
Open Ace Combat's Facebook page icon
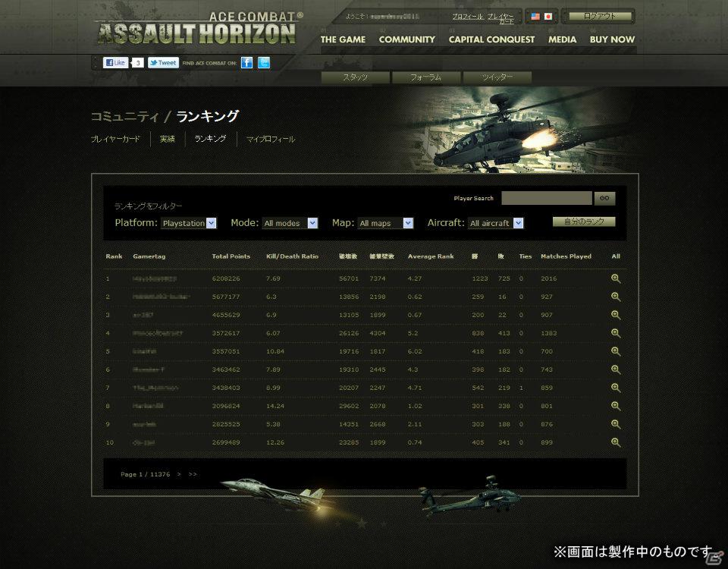(246, 63)
